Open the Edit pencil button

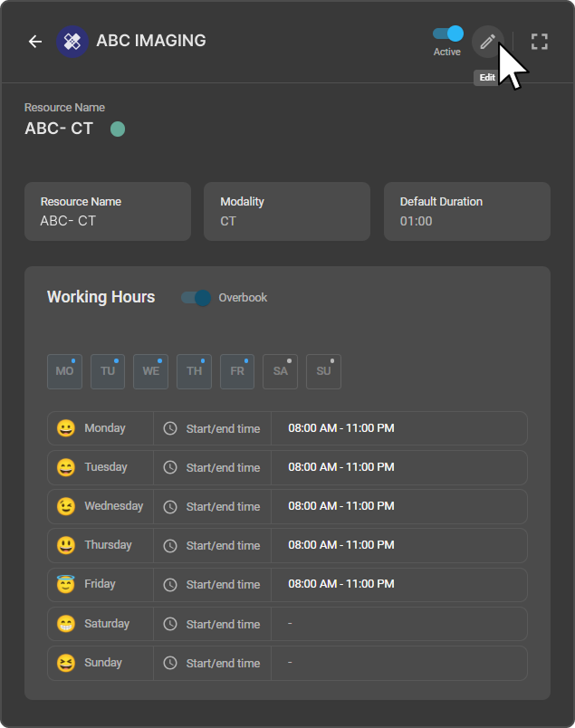[x=488, y=42]
